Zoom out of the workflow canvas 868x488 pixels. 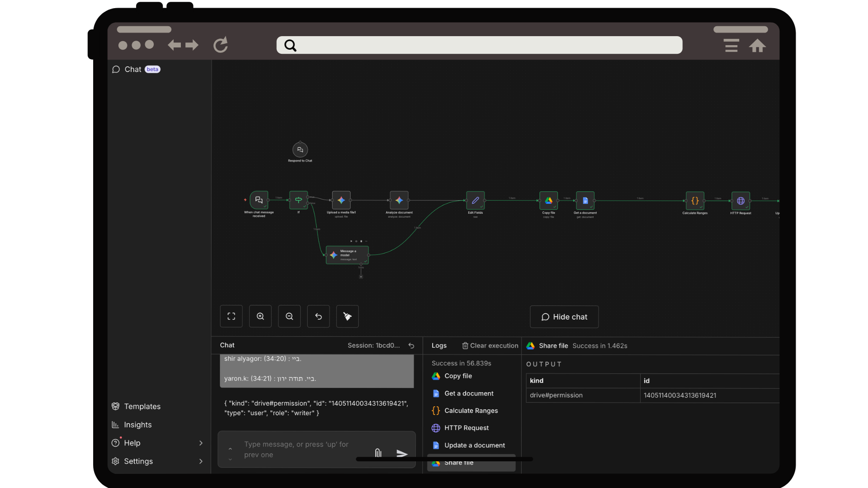point(289,316)
